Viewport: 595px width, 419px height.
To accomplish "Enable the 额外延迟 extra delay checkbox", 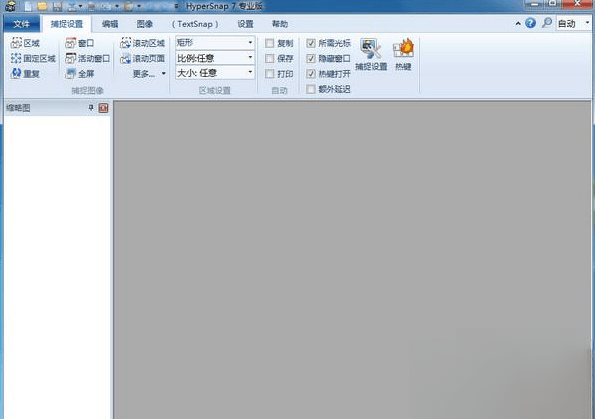I will coord(311,89).
